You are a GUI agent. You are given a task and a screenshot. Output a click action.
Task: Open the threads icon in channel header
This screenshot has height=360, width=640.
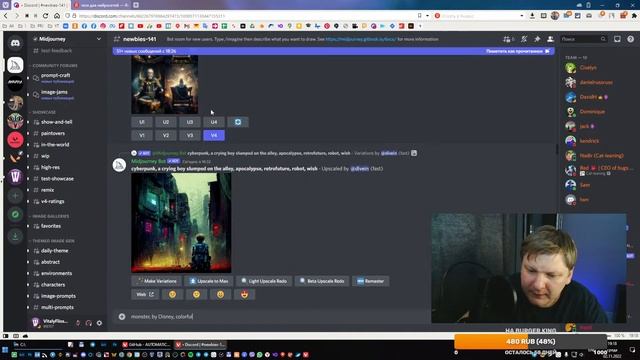point(507,39)
